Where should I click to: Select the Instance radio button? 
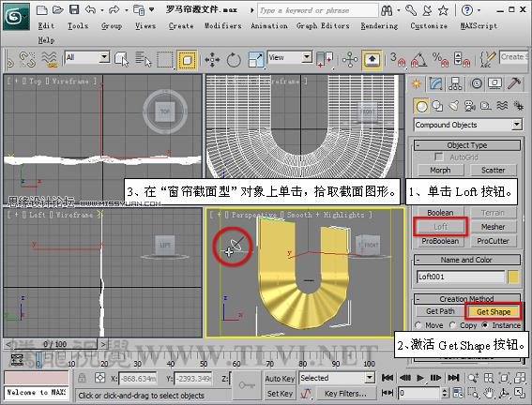click(x=485, y=325)
